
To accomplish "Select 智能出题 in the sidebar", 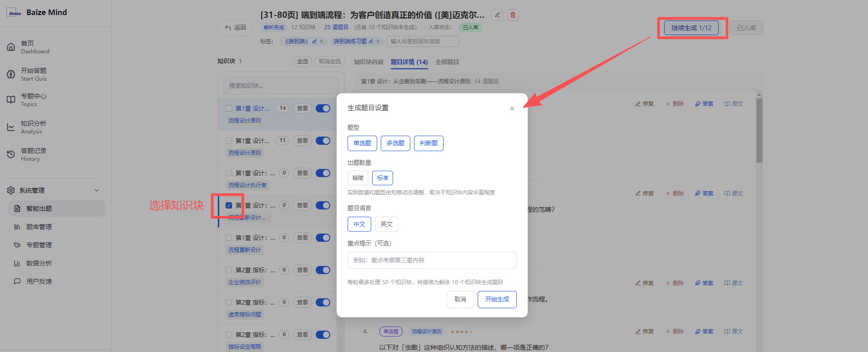I will [57, 209].
